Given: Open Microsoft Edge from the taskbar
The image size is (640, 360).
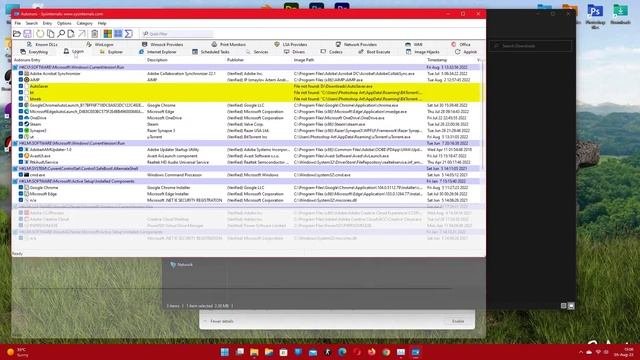Looking at the screenshot, I should click(342, 352).
